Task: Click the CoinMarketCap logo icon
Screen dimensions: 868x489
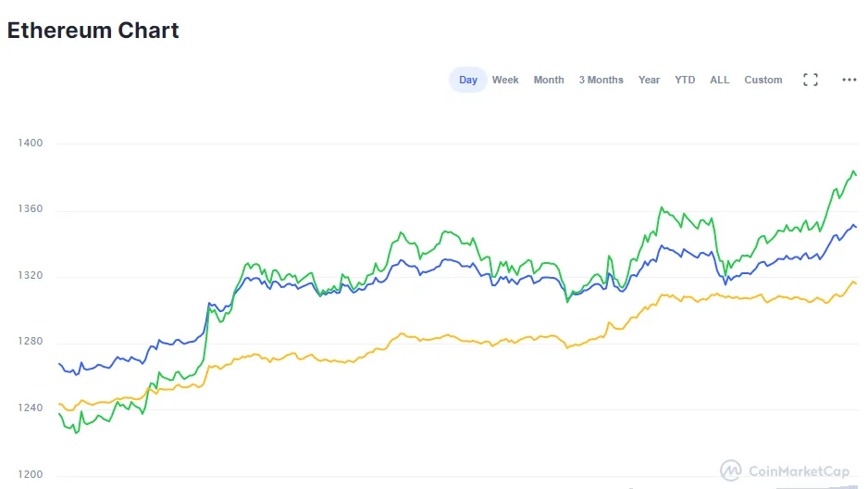Action: [x=731, y=470]
